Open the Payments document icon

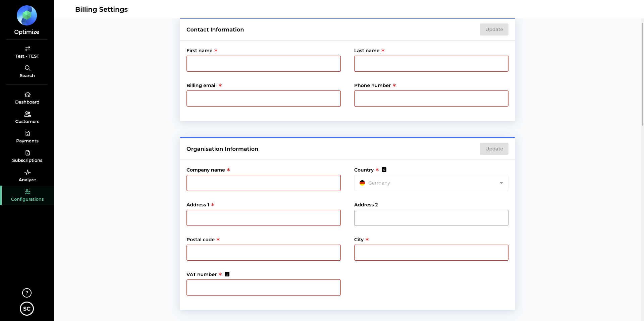[x=28, y=133]
